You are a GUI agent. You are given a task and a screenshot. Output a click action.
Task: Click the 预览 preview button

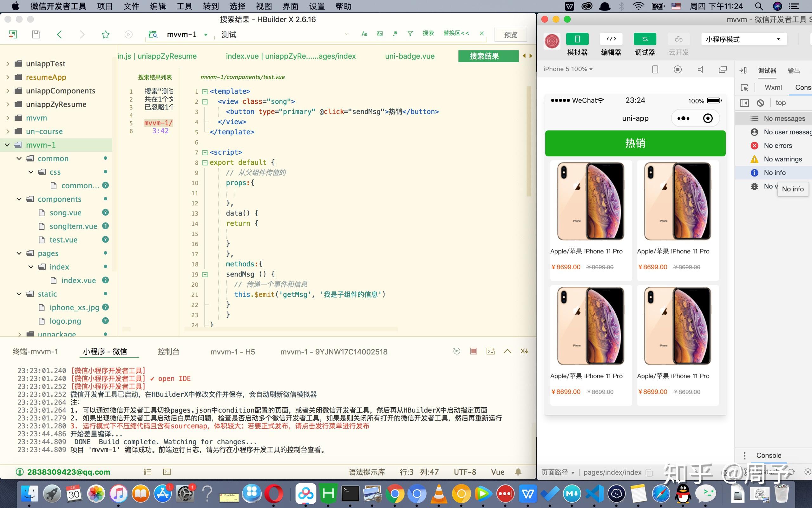tap(510, 35)
